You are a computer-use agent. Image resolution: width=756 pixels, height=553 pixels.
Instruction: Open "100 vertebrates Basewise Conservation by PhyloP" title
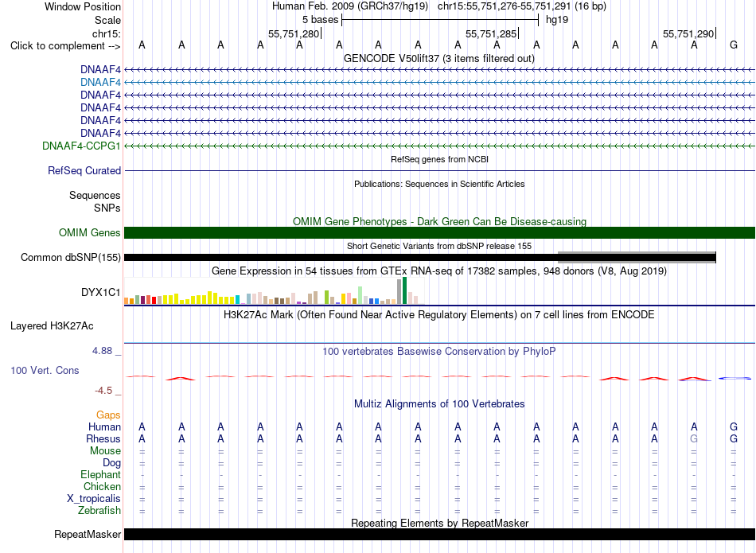click(x=439, y=351)
